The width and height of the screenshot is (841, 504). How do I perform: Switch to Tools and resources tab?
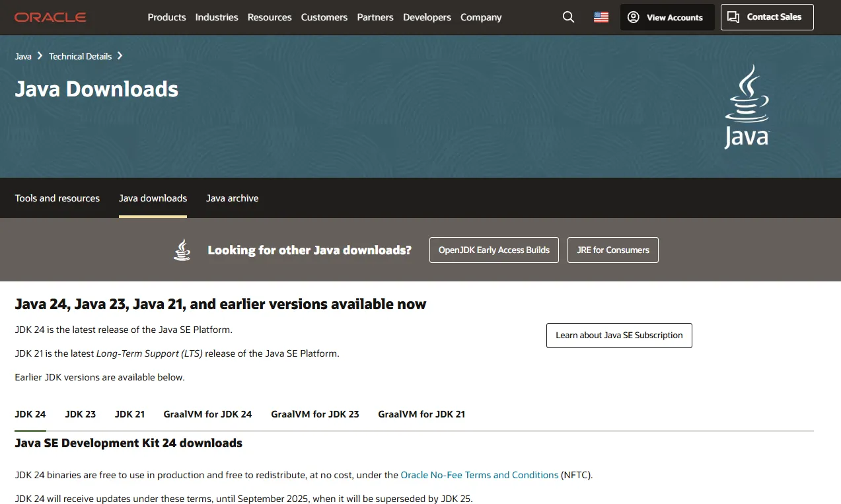coord(57,198)
